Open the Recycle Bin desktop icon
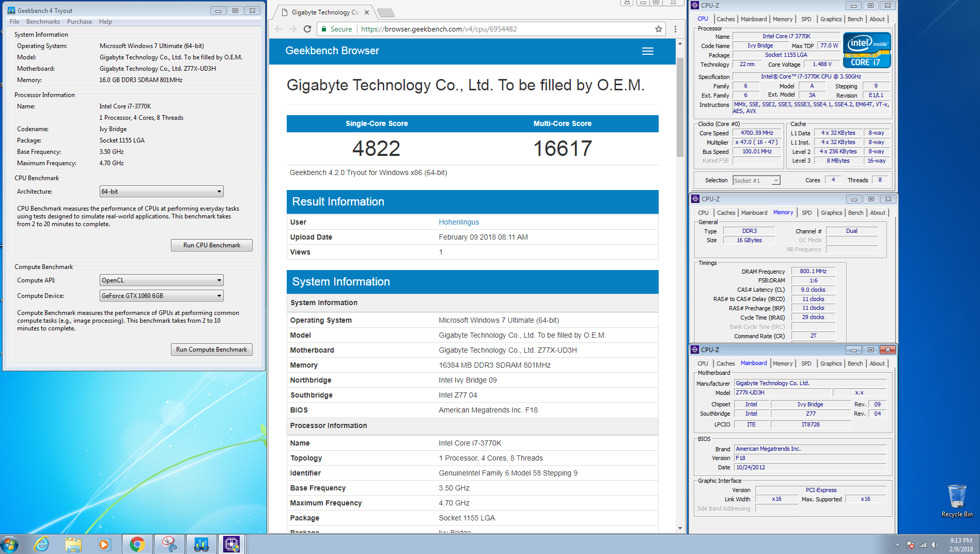 point(957,500)
